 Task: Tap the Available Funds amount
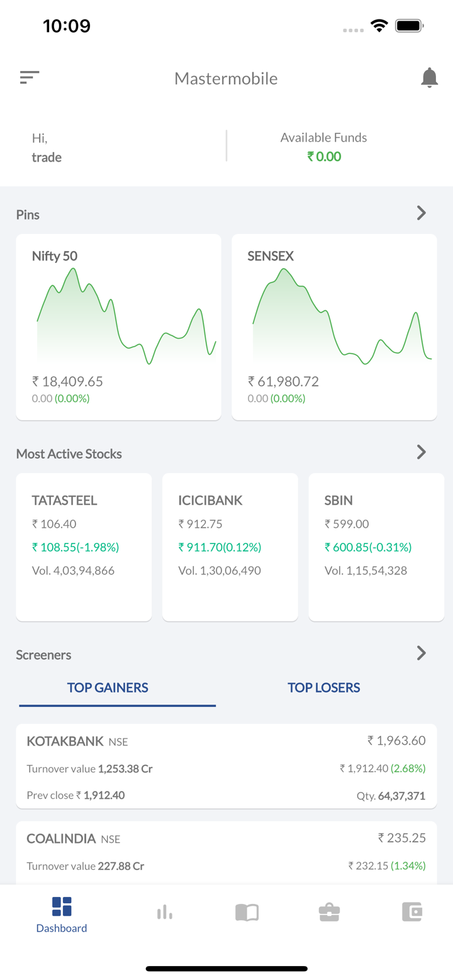(324, 156)
